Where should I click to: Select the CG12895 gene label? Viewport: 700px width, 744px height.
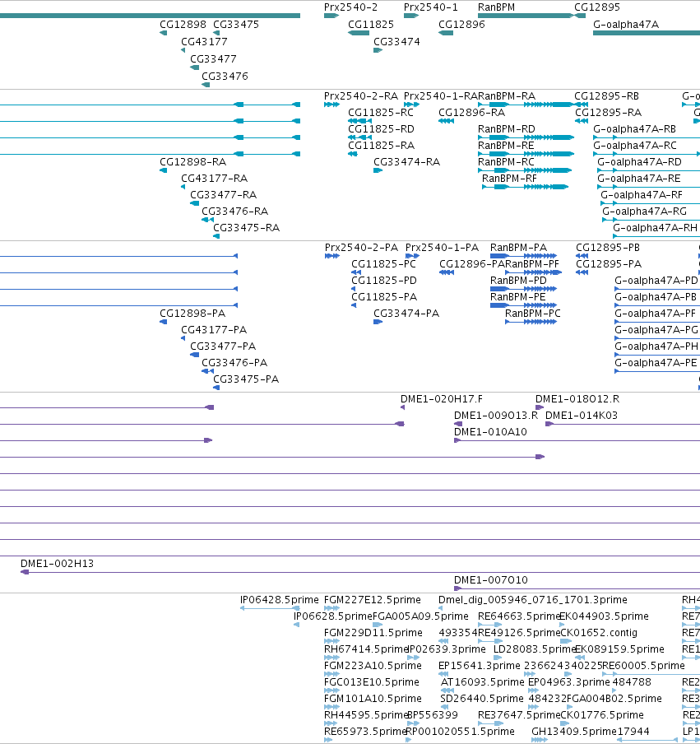(597, 7)
